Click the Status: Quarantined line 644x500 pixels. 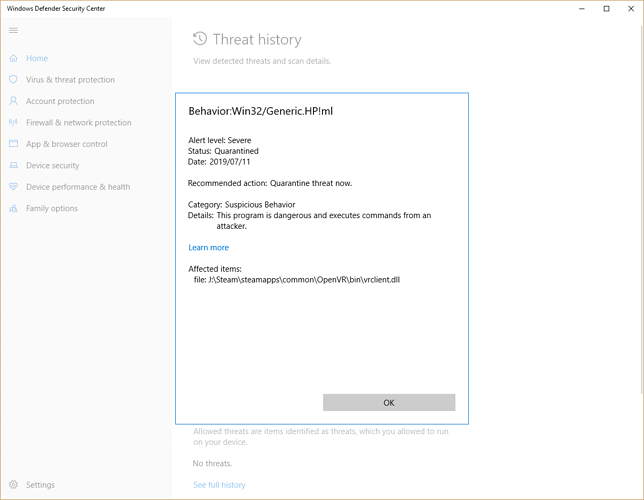click(x=223, y=151)
